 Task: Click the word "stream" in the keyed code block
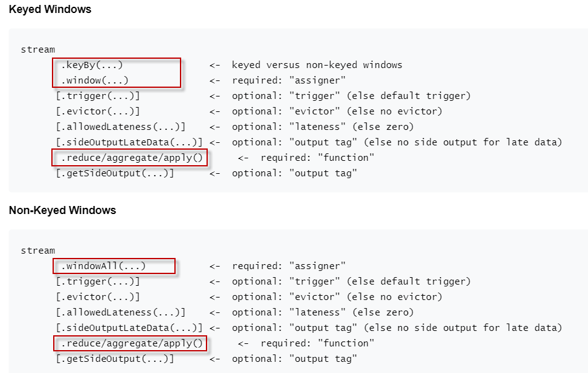[x=38, y=49]
